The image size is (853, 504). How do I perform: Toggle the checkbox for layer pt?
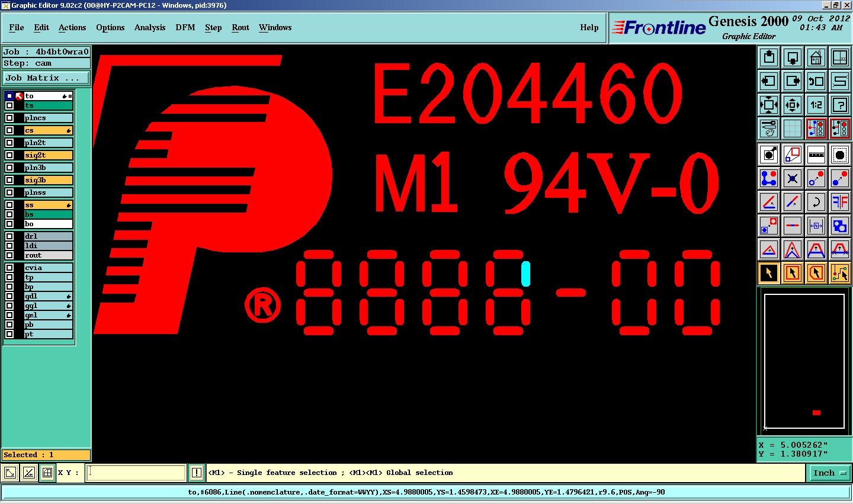pyautogui.click(x=9, y=334)
